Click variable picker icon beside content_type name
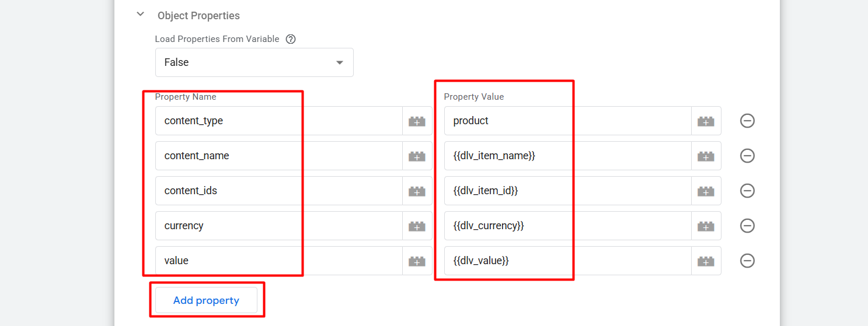 (417, 121)
